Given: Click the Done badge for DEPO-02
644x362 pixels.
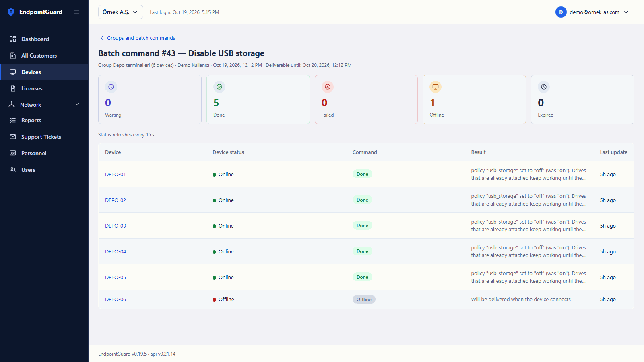Looking at the screenshot, I should point(362,200).
